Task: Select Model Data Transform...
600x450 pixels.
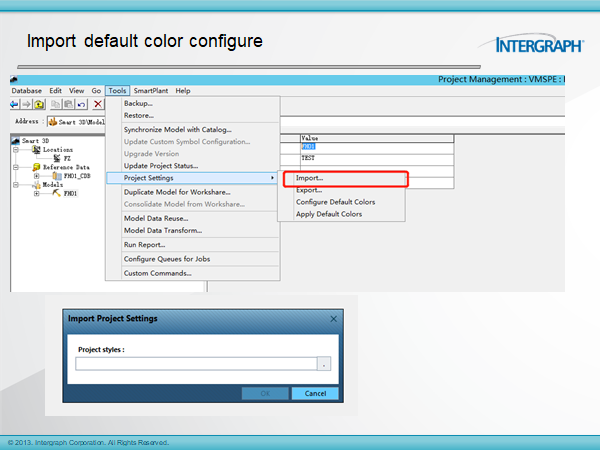Action: pyautogui.click(x=192, y=230)
